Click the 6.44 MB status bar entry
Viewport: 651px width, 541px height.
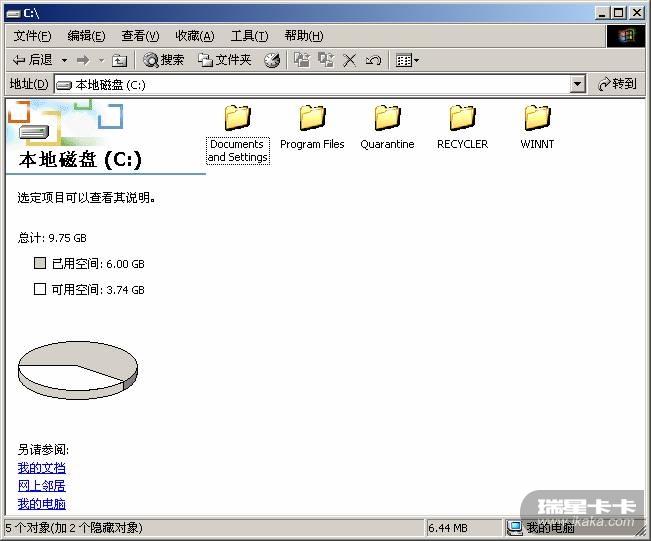[x=448, y=528]
